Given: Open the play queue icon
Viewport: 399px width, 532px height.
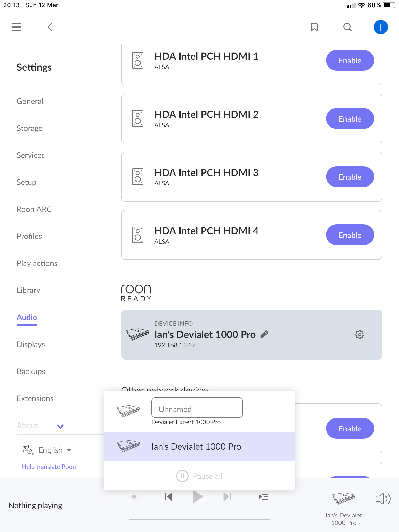Looking at the screenshot, I should 263,497.
